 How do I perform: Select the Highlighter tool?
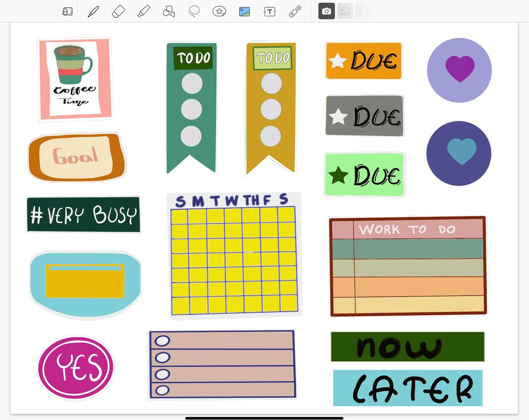click(x=144, y=11)
